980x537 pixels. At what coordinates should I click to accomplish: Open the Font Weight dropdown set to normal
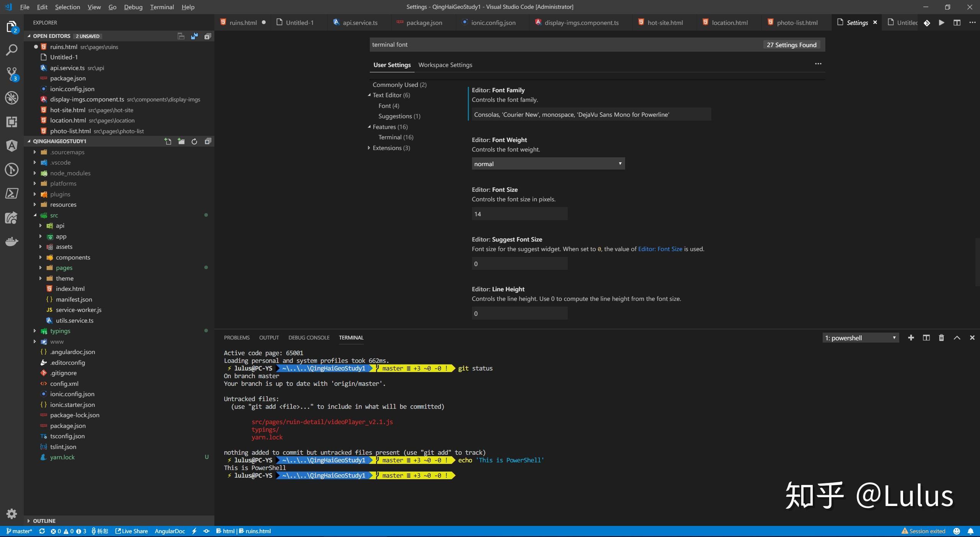pyautogui.click(x=547, y=163)
